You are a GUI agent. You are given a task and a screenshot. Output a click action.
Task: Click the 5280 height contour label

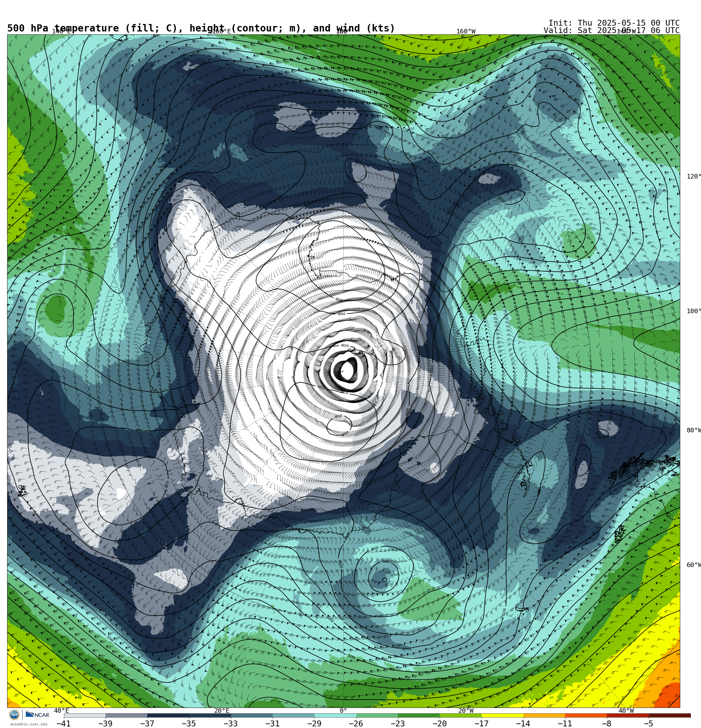click(x=351, y=657)
